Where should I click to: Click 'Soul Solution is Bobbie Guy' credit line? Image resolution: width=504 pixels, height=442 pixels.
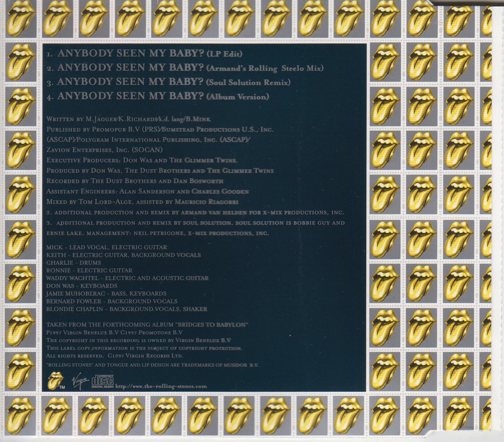(196, 223)
